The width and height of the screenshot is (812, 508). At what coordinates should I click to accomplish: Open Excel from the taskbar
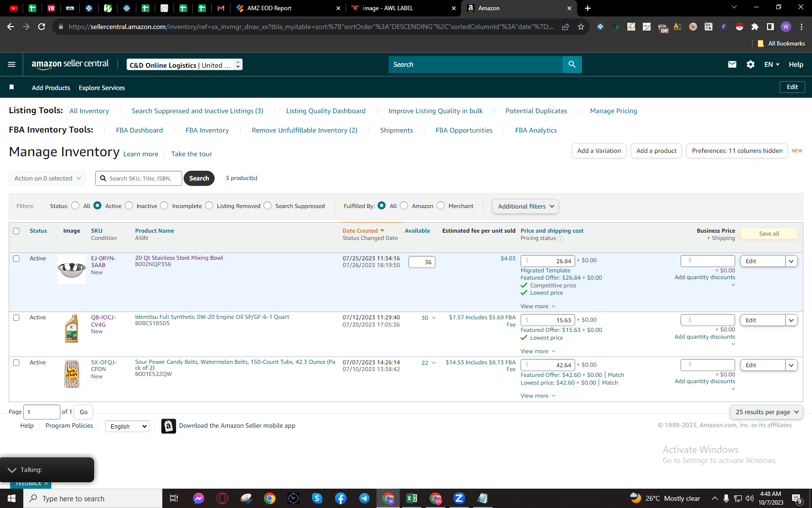[412, 498]
